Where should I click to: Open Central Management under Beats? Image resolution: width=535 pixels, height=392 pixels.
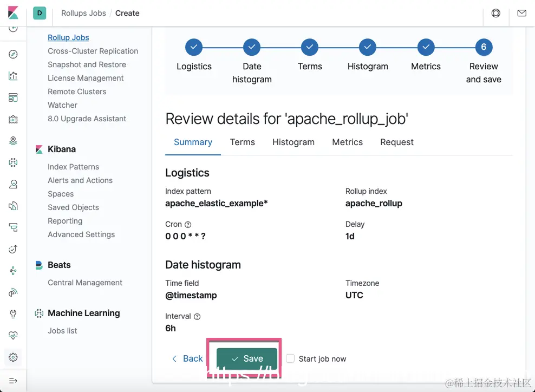point(85,283)
